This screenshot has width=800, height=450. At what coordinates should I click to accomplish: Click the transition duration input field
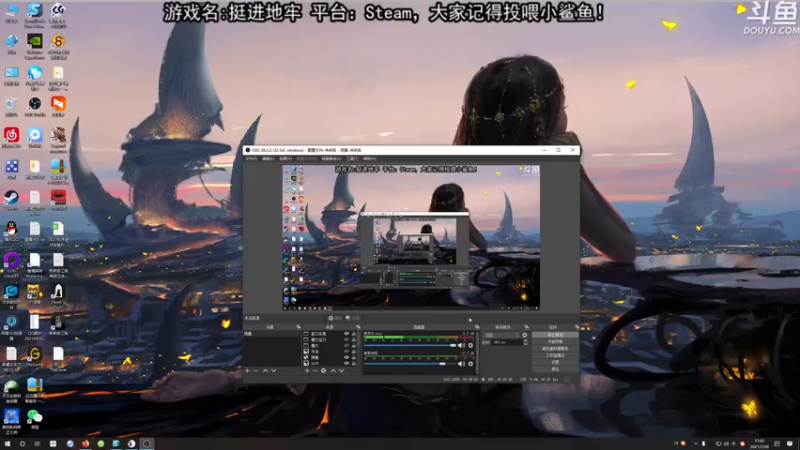tap(506, 342)
